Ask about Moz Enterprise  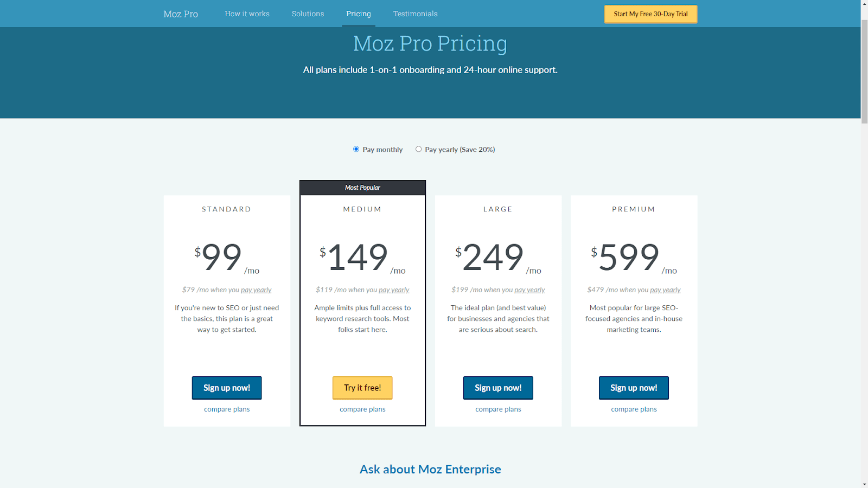point(430,470)
